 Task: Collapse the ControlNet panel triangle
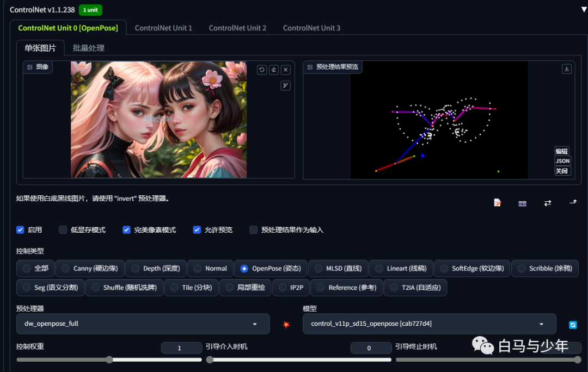point(584,9)
